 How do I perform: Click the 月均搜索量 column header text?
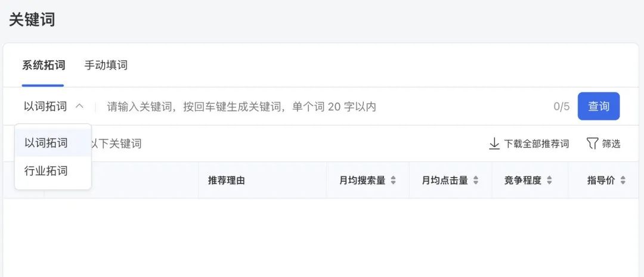tap(362, 180)
